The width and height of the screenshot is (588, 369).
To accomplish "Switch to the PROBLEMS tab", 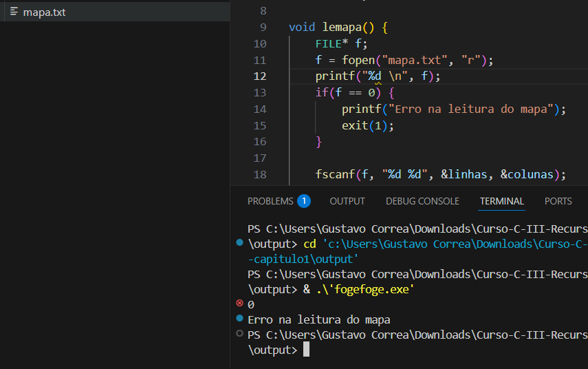I will (270, 201).
